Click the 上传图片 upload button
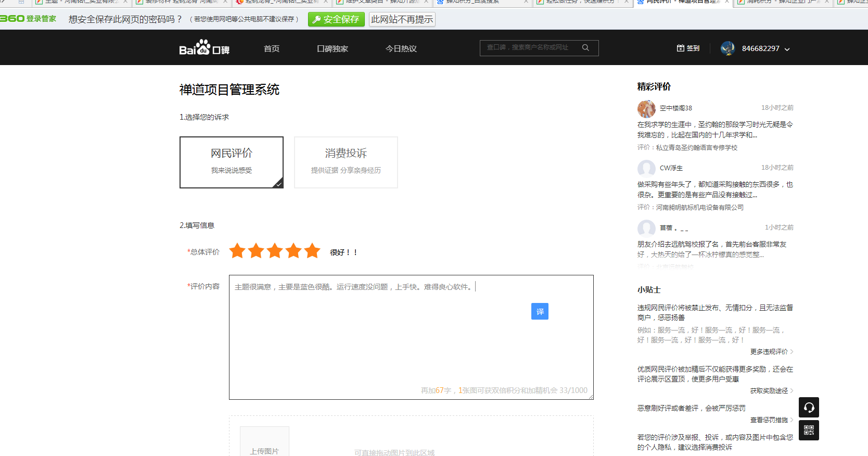The width and height of the screenshot is (868, 456). tap(264, 441)
